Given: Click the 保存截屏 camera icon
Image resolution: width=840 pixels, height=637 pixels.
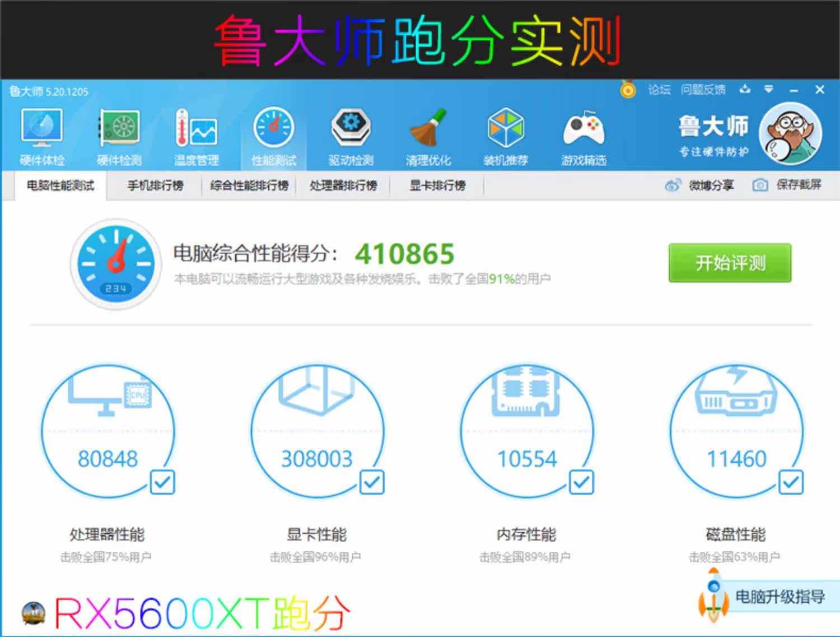Looking at the screenshot, I should 760,185.
